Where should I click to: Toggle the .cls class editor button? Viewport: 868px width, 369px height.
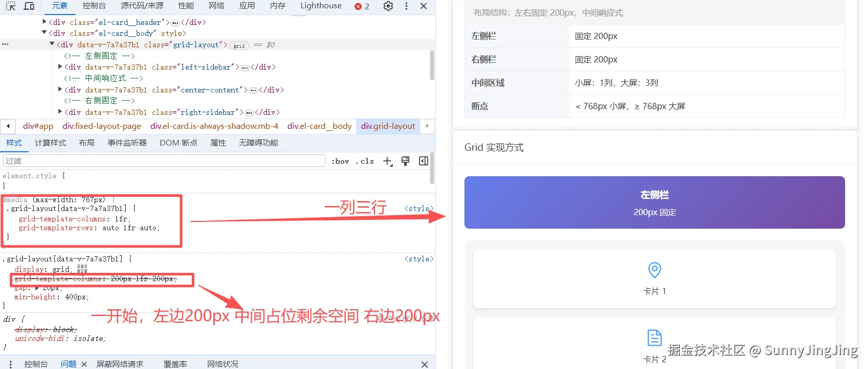point(365,161)
